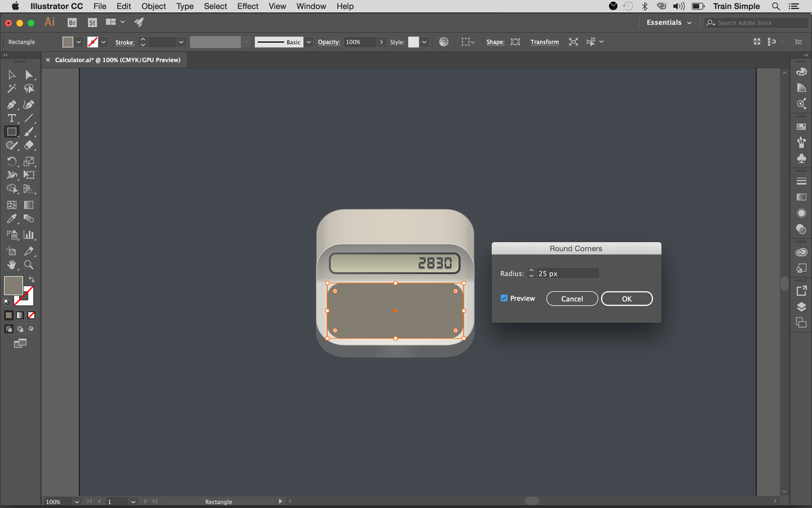This screenshot has height=508, width=812.
Task: Open the Layers panel icon
Action: (801, 305)
